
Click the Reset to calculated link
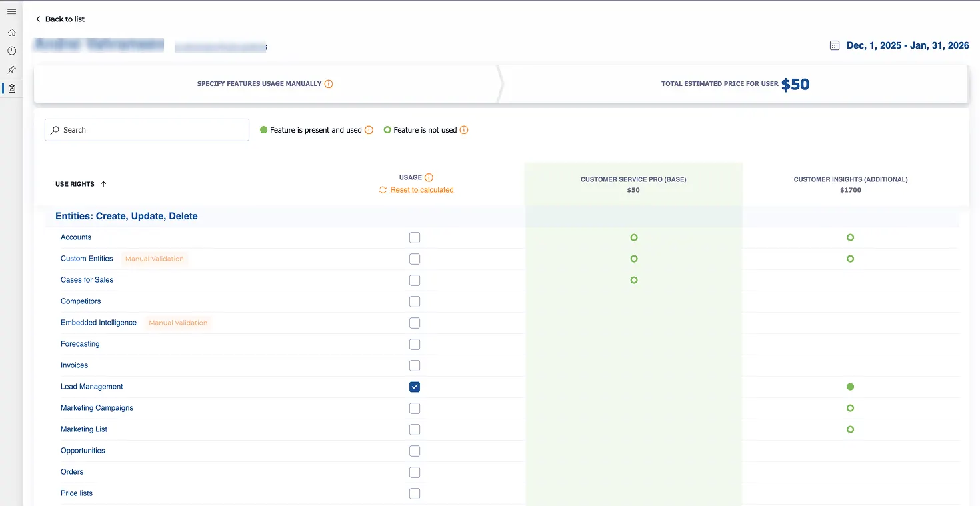pos(421,190)
